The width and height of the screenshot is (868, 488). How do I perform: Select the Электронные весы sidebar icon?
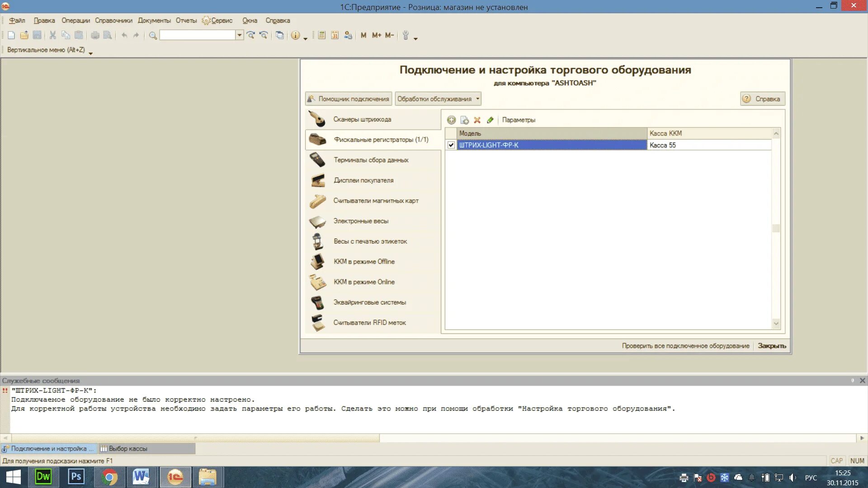(x=318, y=221)
